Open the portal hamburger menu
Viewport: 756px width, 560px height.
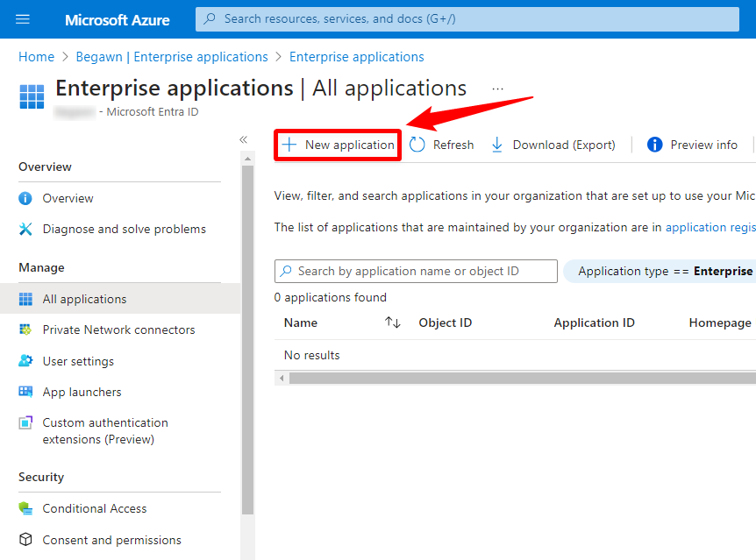pyautogui.click(x=23, y=19)
